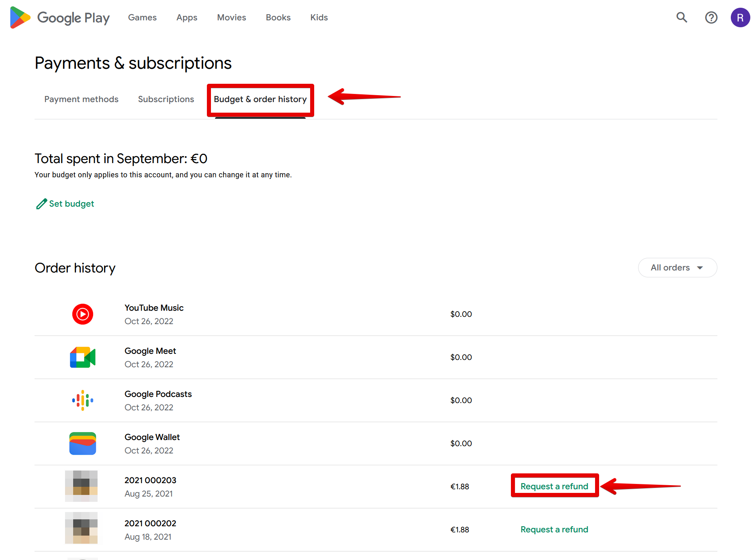Go to the Apps section
756x560 pixels.
click(187, 17)
